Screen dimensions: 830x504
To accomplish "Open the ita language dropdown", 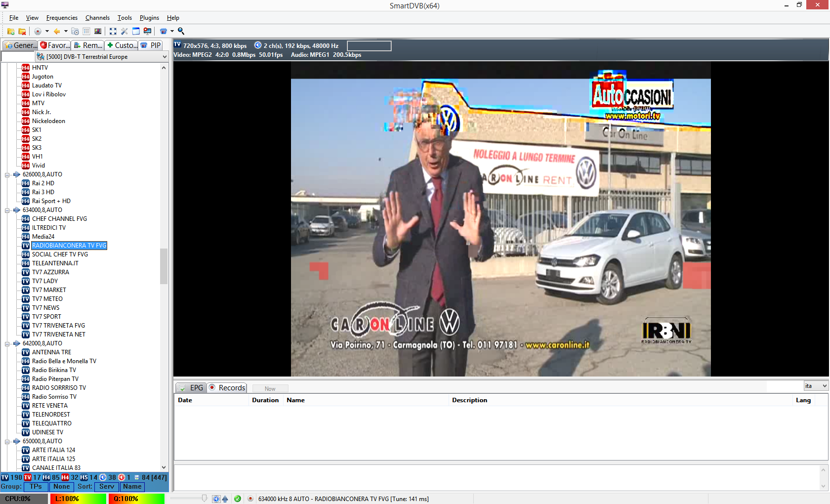I will 816,386.
